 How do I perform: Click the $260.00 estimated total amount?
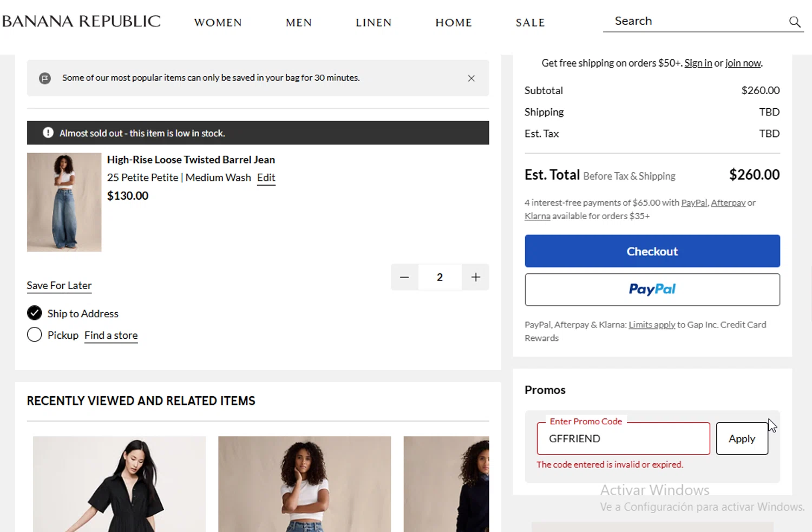(754, 174)
